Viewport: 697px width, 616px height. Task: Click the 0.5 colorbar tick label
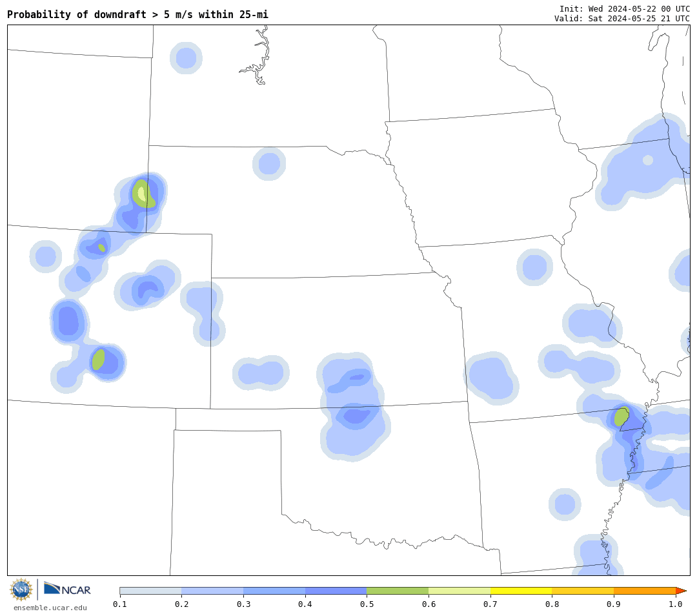(x=367, y=604)
